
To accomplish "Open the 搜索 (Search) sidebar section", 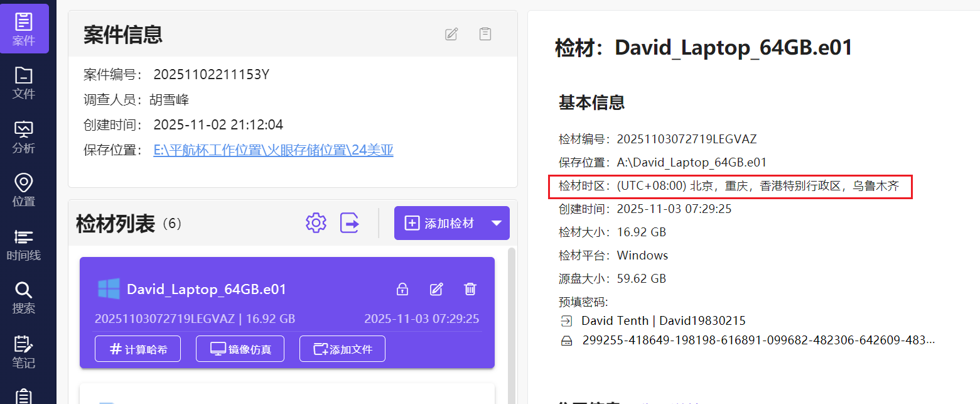I will 24,298.
